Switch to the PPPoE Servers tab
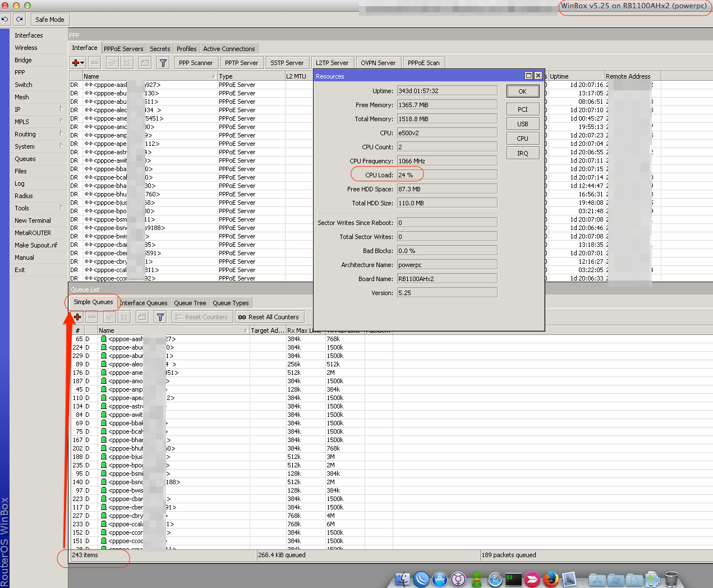Image resolution: width=713 pixels, height=588 pixels. [x=123, y=49]
